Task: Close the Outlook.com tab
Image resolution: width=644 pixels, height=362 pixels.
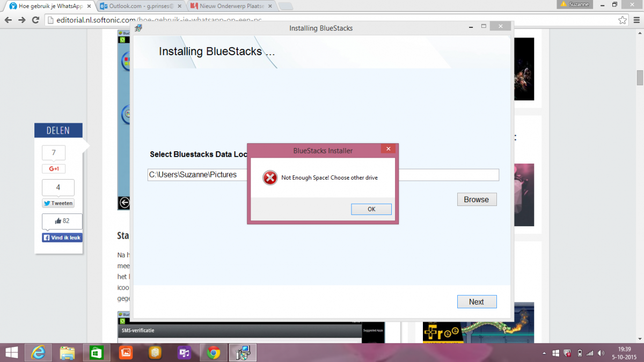Action: [x=178, y=6]
